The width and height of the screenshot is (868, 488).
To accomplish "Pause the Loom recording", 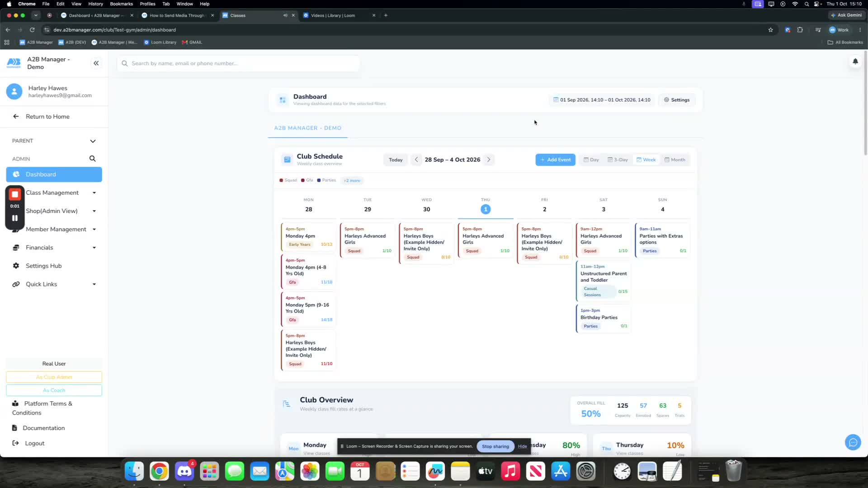I will [15, 218].
